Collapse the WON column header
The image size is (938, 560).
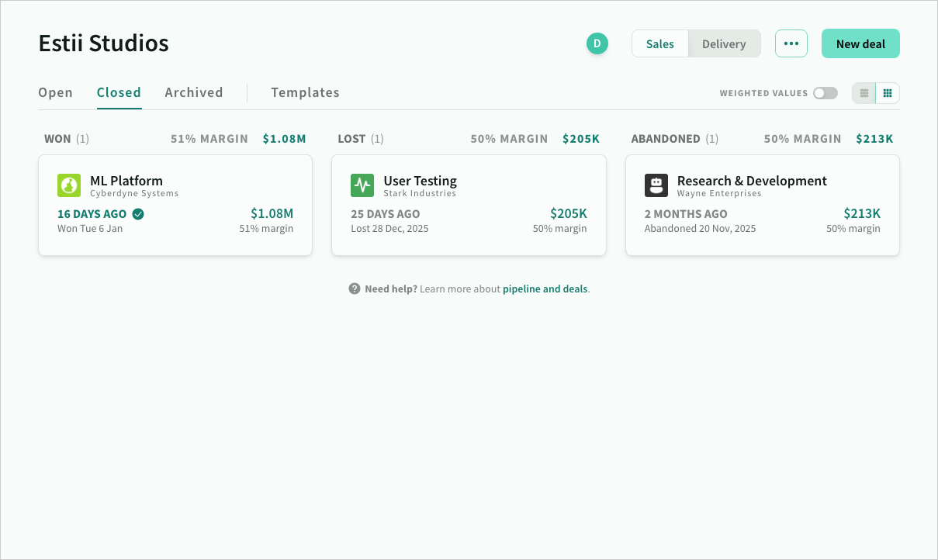coord(58,138)
